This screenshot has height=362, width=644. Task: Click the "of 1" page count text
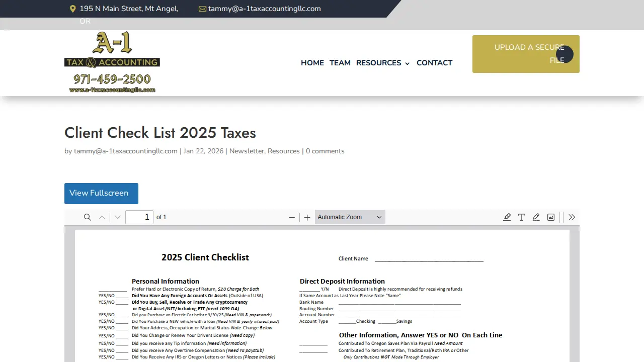pyautogui.click(x=162, y=217)
